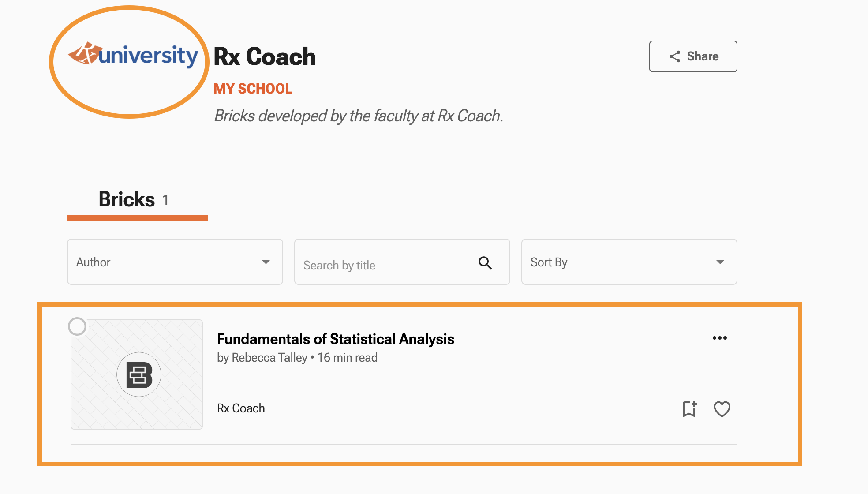Viewport: 868px width, 494px height.
Task: Expand the Sort By dropdown arrow
Action: pyautogui.click(x=720, y=262)
